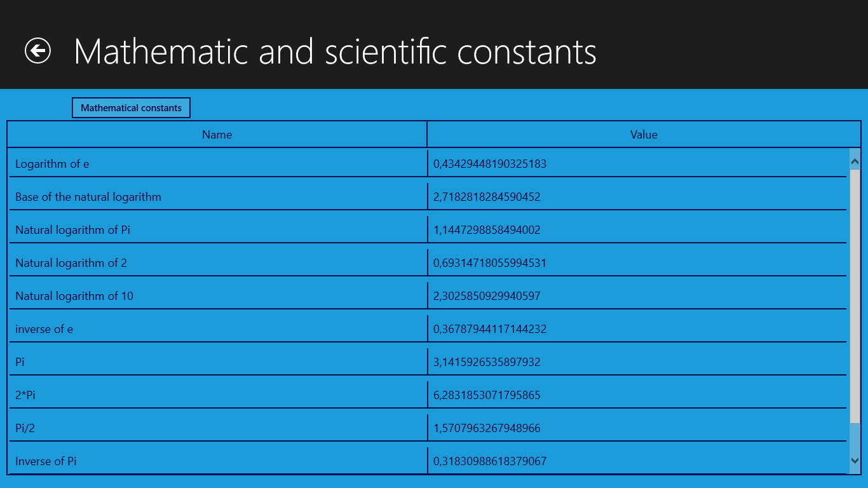This screenshot has width=868, height=488.
Task: Open the Mathematical constants button
Action: 131,108
